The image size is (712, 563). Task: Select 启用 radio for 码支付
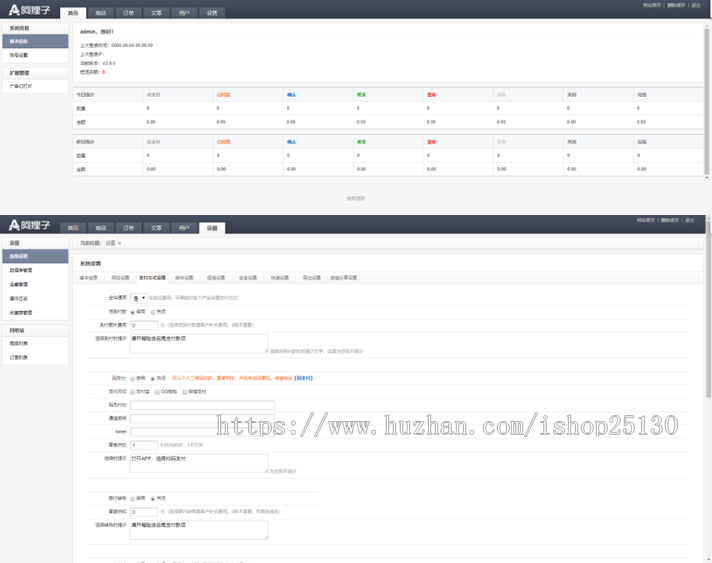click(x=133, y=379)
